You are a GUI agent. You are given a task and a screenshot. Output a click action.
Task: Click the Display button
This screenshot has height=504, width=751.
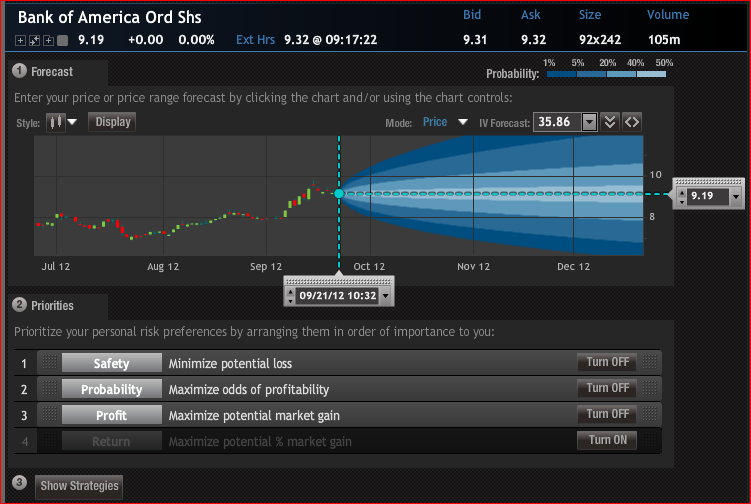pyautogui.click(x=113, y=122)
